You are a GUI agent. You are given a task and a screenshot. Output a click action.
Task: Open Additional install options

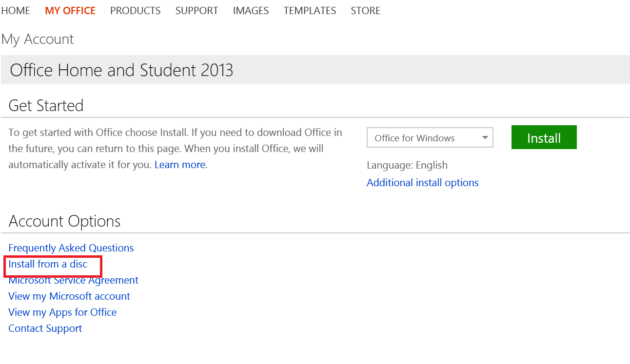422,182
